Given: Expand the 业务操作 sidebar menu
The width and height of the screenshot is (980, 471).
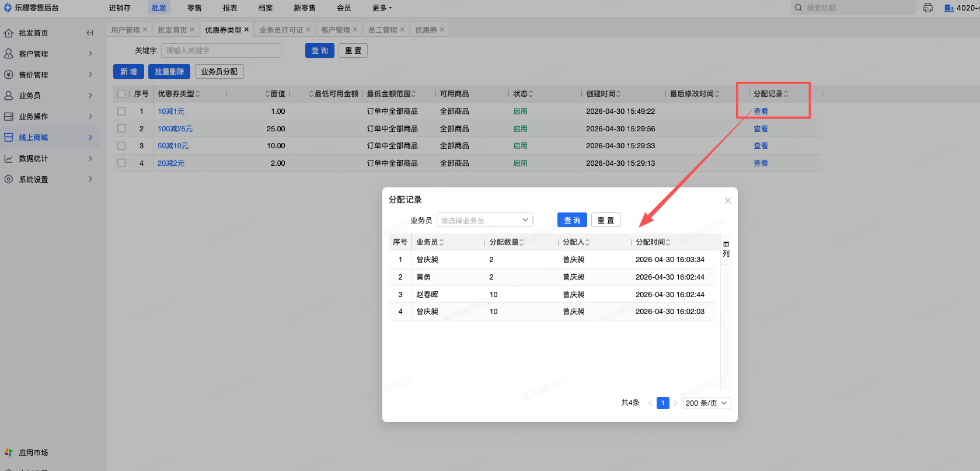Looking at the screenshot, I should (x=90, y=116).
